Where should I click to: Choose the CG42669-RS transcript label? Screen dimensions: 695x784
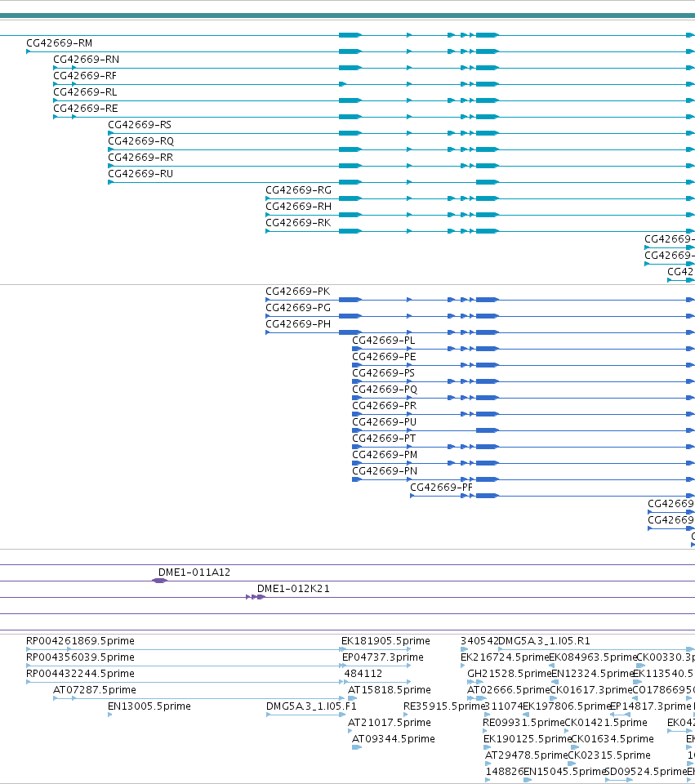click(140, 125)
